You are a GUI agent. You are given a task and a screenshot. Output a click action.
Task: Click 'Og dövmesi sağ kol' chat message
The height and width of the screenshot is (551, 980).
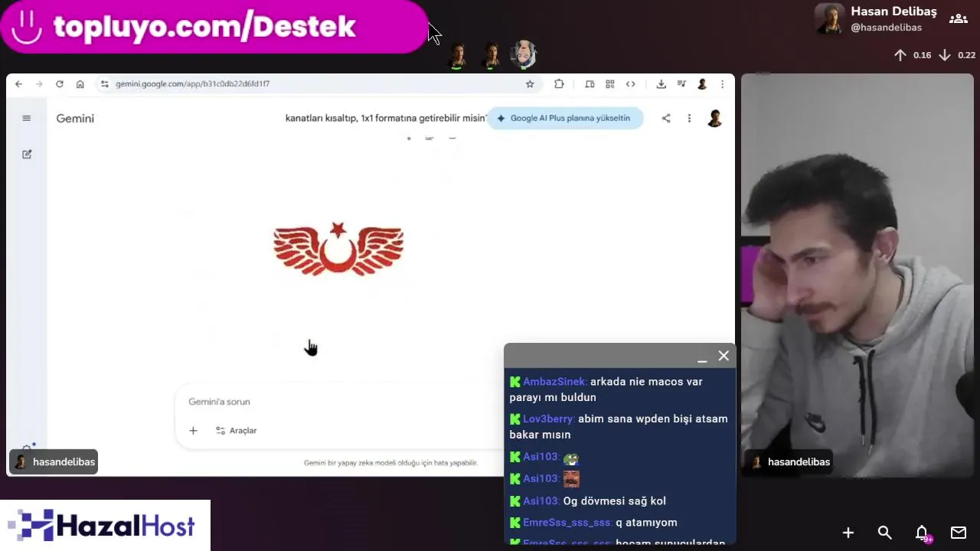coord(615,500)
